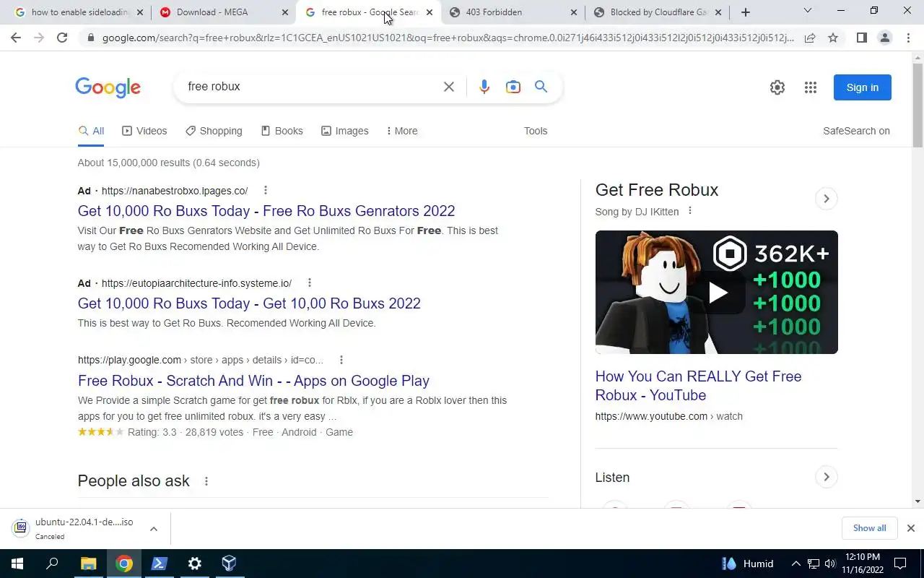The width and height of the screenshot is (924, 578).
Task: Open Settings gear in taskbar
Action: (x=194, y=564)
